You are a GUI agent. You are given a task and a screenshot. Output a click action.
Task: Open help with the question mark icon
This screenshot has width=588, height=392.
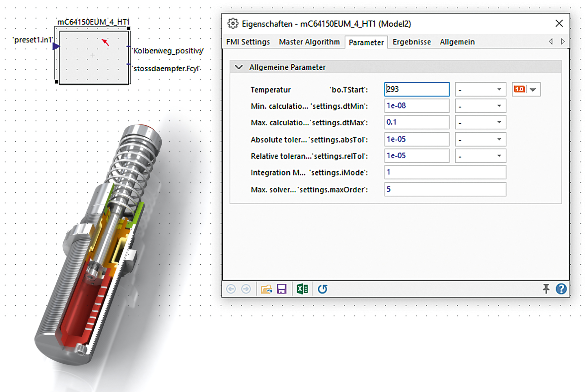(561, 289)
